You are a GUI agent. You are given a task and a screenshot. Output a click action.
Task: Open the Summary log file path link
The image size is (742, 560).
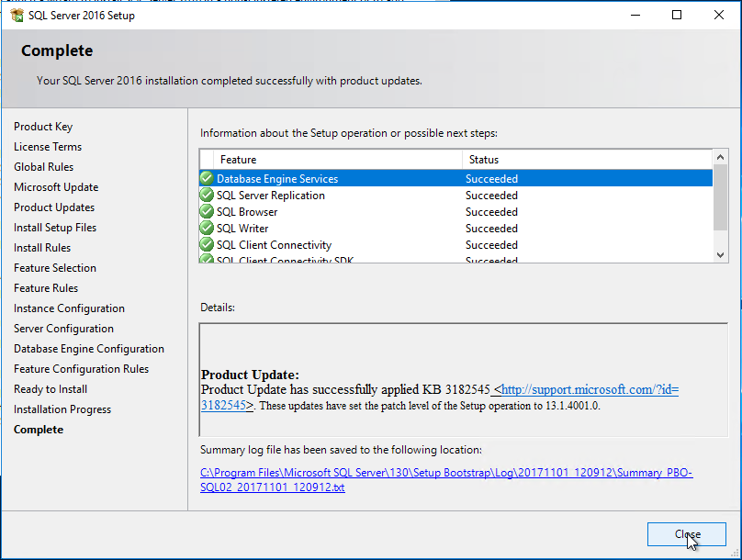tap(446, 479)
